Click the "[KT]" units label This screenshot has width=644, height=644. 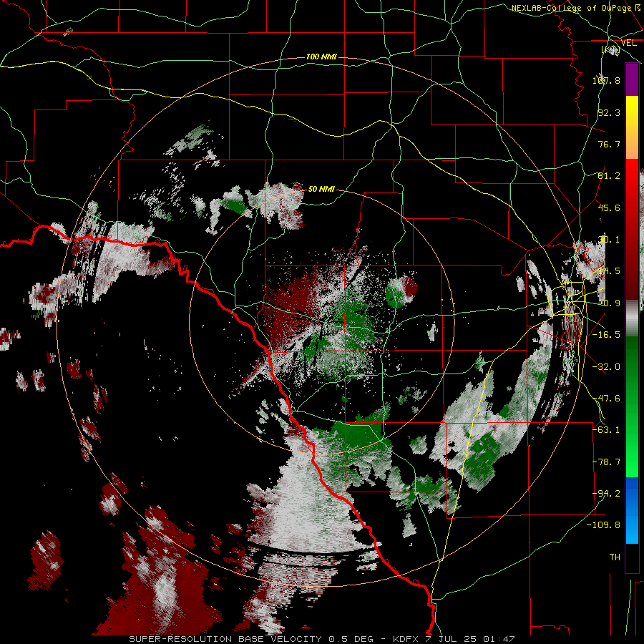click(x=610, y=50)
